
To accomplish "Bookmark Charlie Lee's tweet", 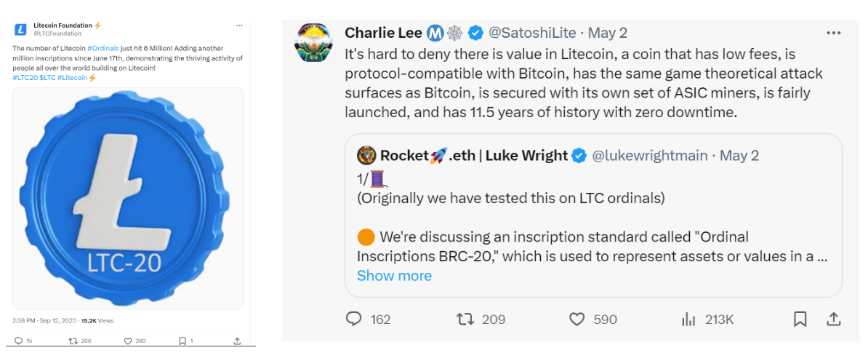I will [x=800, y=319].
